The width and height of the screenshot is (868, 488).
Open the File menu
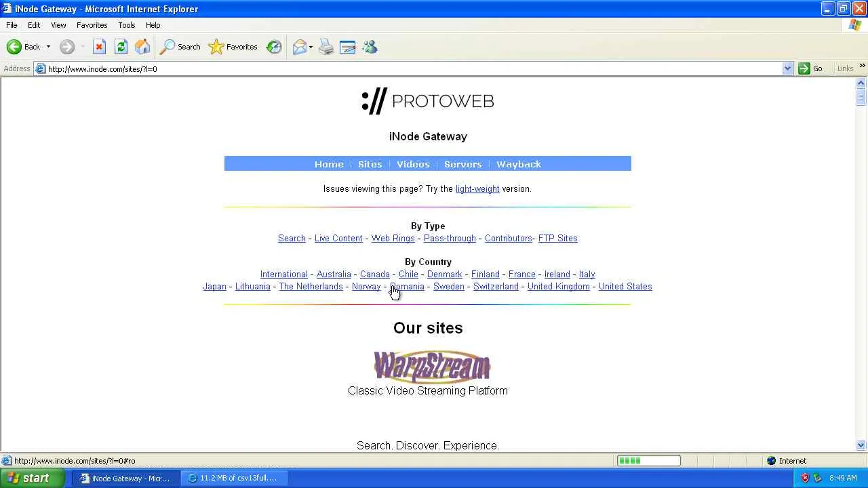[12, 25]
